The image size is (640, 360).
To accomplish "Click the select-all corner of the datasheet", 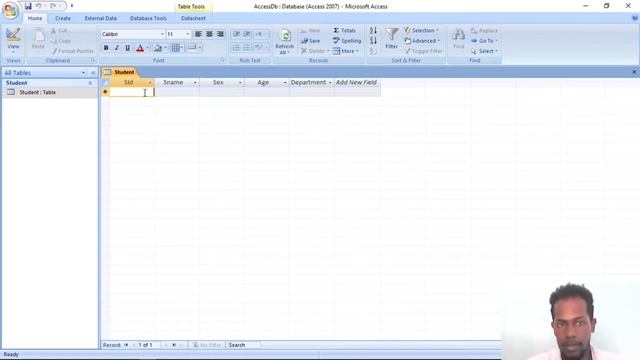I will 106,82.
